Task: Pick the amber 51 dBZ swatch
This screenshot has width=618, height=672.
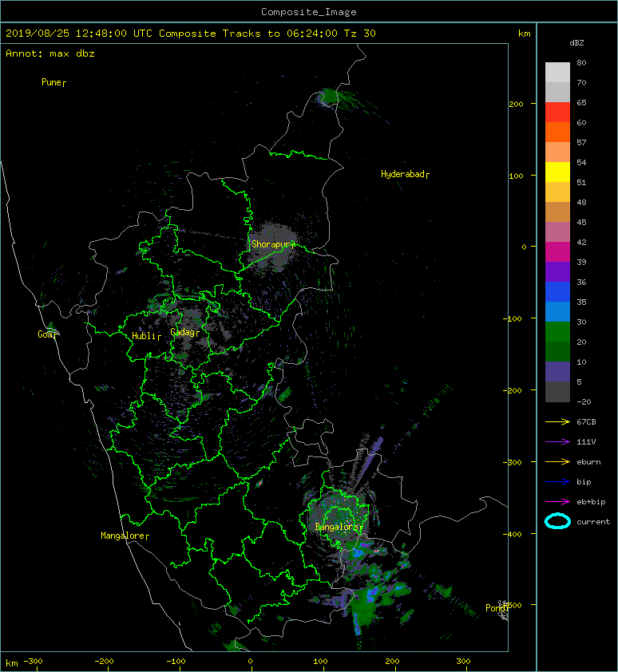Action: (x=557, y=192)
